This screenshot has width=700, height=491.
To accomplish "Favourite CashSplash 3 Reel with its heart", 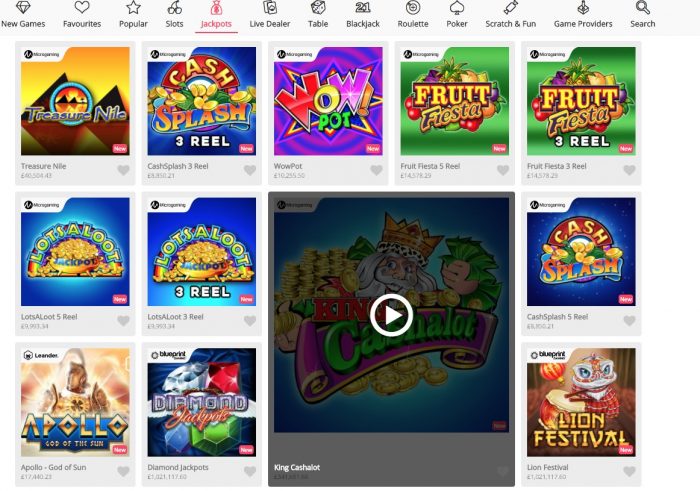I will (x=250, y=170).
